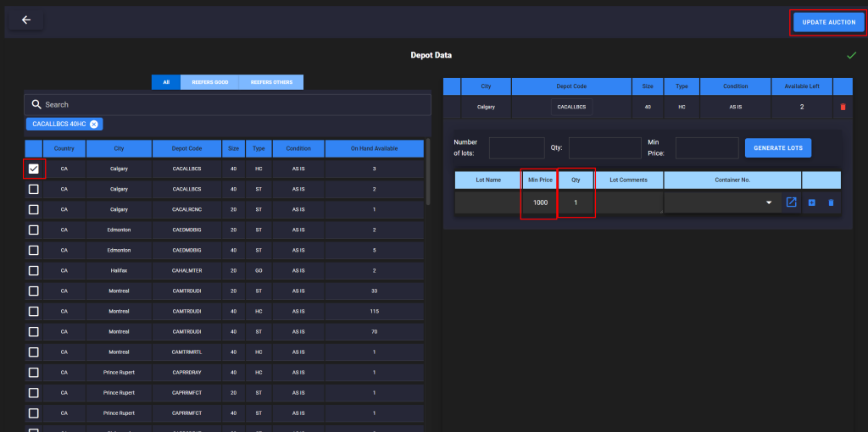868x432 pixels.
Task: Click the Update Auction button
Action: 828,22
